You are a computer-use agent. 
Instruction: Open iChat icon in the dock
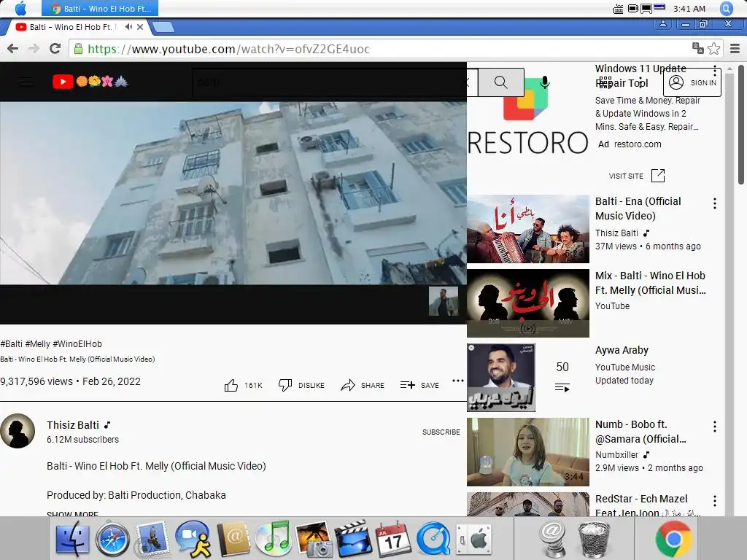193,539
